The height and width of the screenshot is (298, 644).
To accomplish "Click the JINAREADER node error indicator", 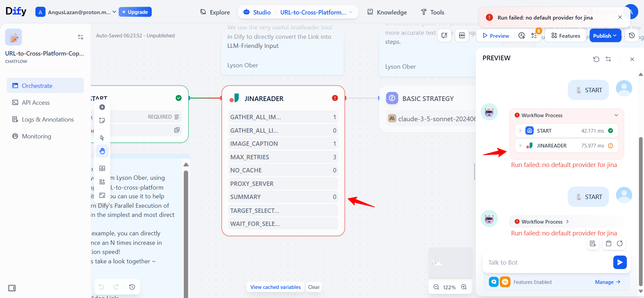I will coord(335,98).
